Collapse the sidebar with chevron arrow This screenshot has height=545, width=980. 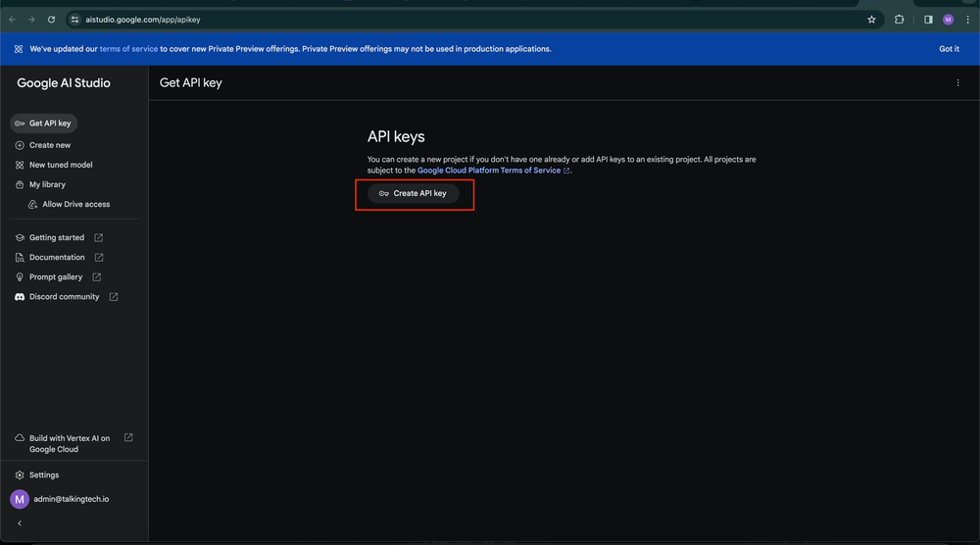20,523
